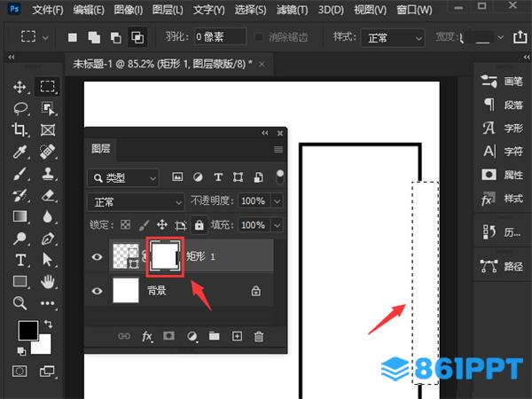Toggle lock position in Layers panel

pos(162,224)
